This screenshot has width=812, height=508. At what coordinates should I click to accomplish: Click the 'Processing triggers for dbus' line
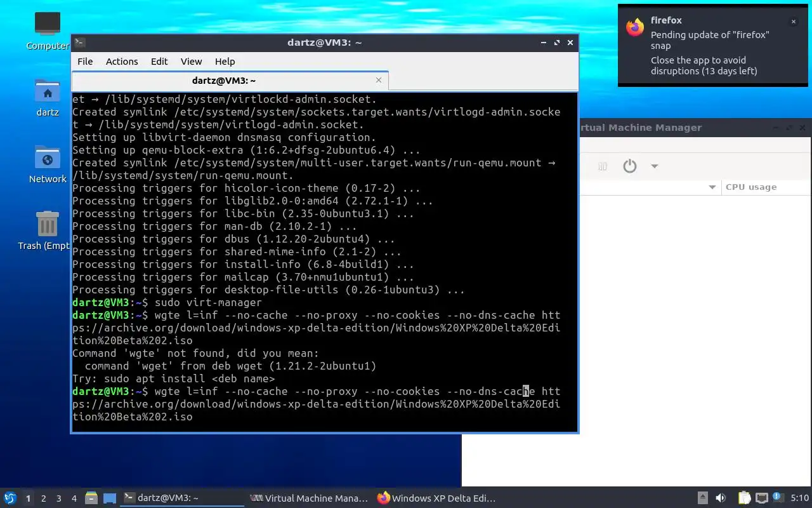click(x=233, y=239)
